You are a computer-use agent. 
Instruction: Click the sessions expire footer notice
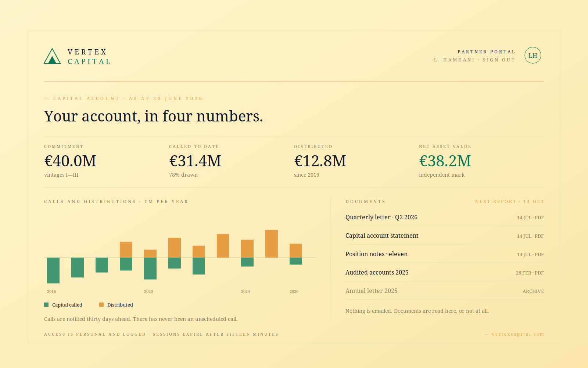point(161,334)
